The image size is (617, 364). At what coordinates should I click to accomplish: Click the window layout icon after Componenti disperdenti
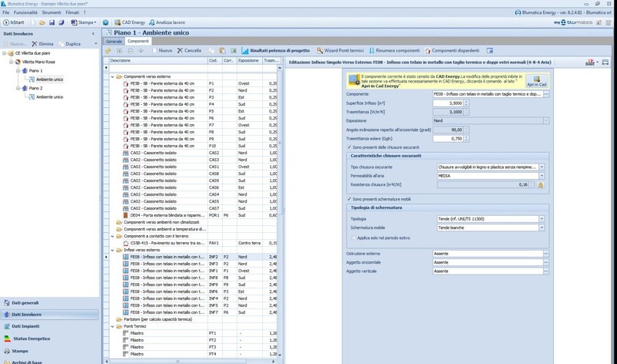pyautogui.click(x=490, y=51)
